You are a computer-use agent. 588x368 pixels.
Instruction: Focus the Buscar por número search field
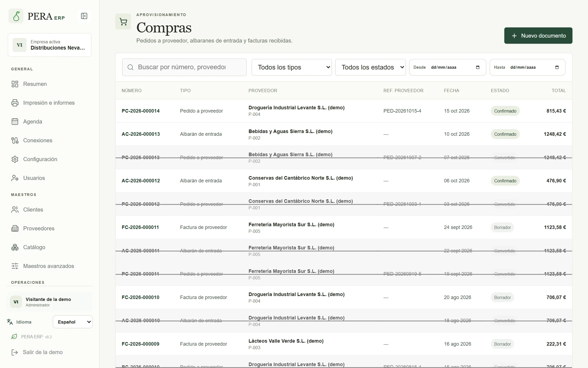184,67
